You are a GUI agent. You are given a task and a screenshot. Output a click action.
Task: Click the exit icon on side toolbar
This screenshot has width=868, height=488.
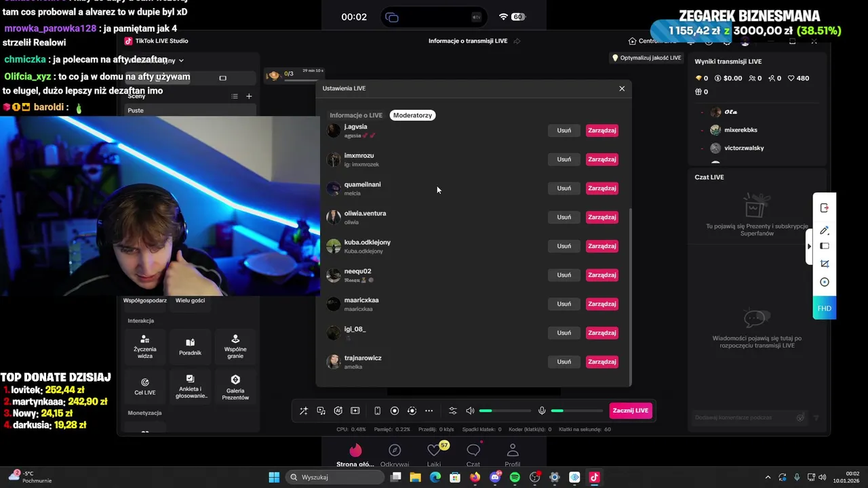(x=825, y=208)
